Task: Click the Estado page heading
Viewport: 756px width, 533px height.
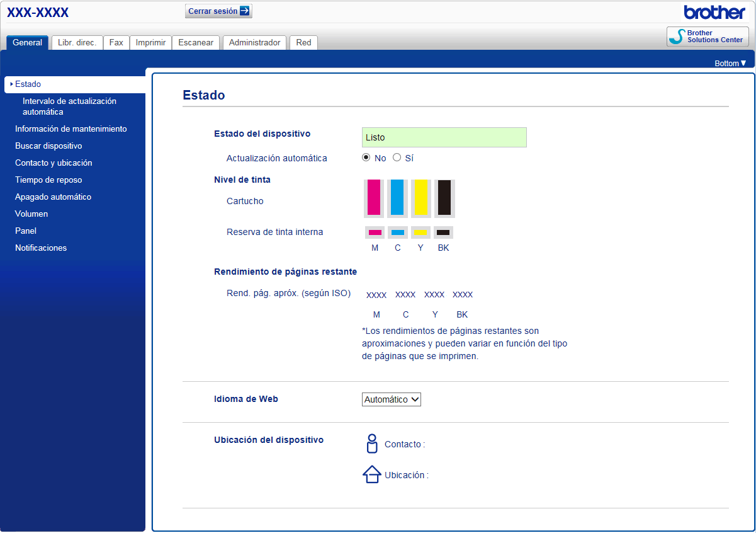Action: [204, 95]
